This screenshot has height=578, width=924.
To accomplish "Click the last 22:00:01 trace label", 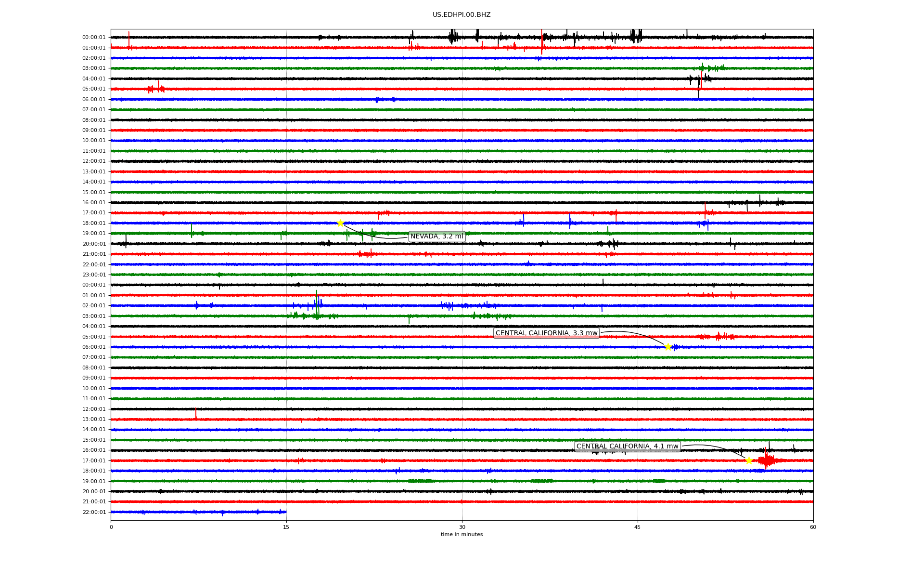I will [x=94, y=512].
